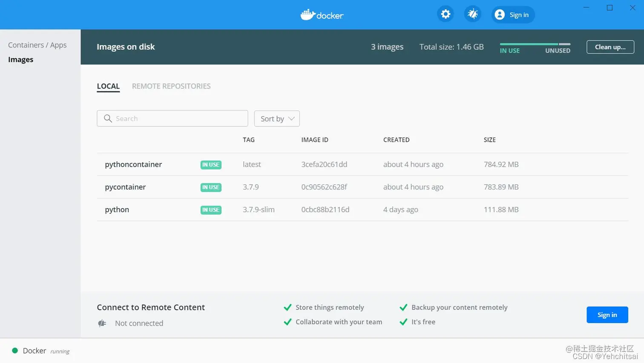The image size is (644, 363).
Task: Select the pycontainer image row
Action: click(362, 187)
